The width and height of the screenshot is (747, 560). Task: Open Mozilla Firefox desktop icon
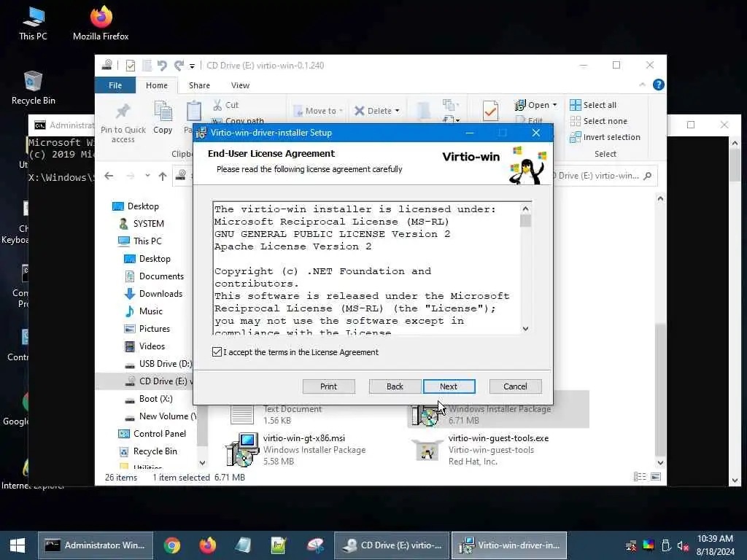(101, 23)
